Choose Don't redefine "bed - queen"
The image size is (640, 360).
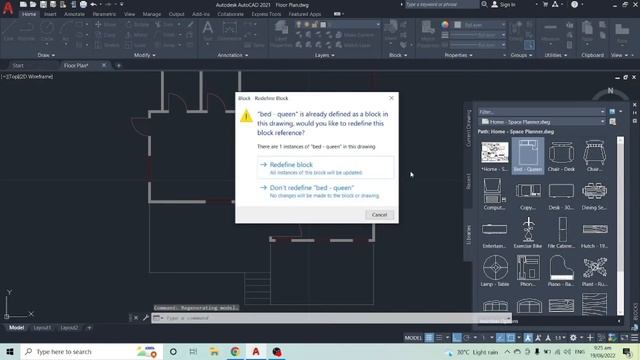(325, 191)
